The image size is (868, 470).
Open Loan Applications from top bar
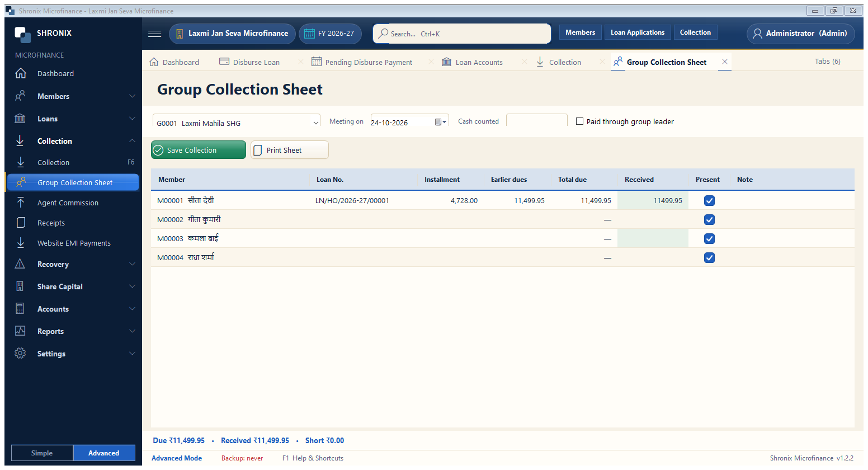[x=638, y=32]
